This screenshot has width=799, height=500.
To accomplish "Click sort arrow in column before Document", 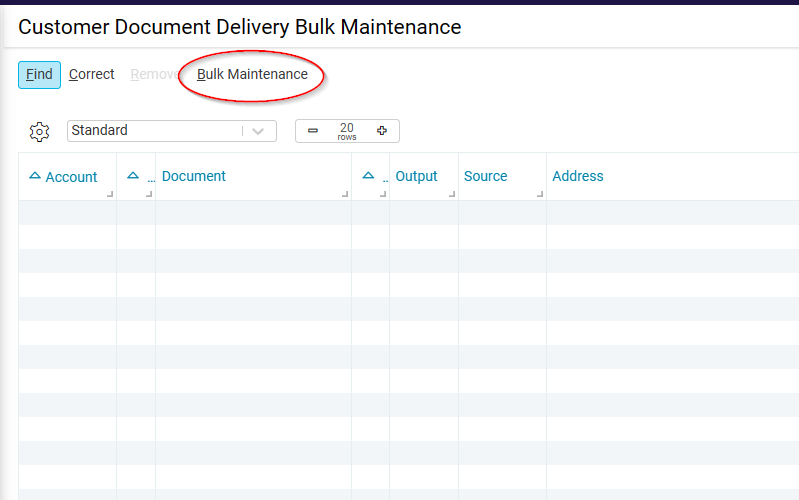I will pyautogui.click(x=133, y=176).
